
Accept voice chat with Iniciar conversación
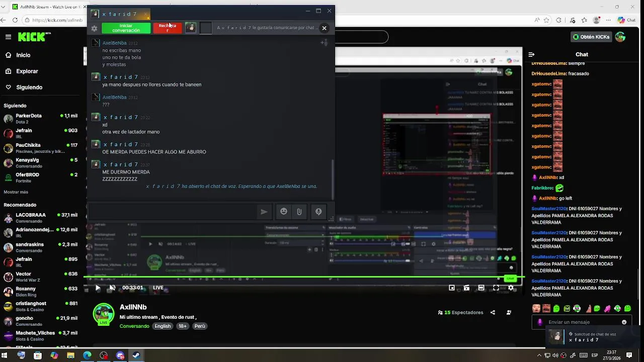[126, 28]
